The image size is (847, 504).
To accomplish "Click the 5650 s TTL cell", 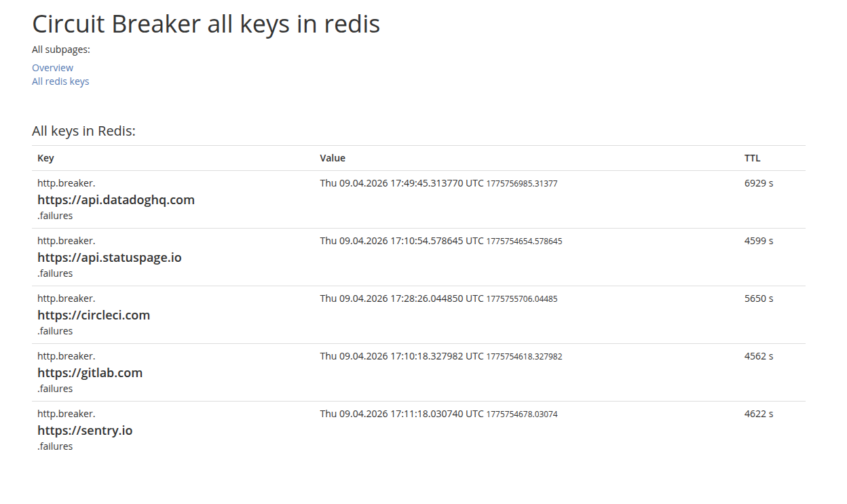I will [759, 298].
